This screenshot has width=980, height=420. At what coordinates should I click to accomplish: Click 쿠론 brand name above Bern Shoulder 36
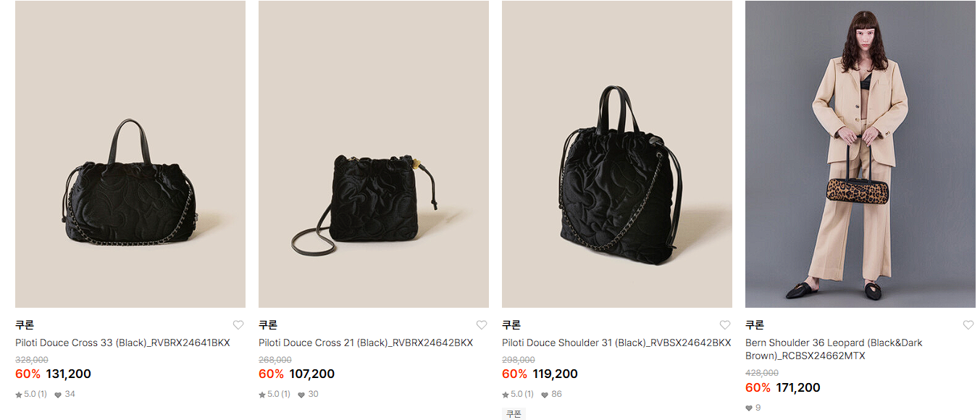coord(755,325)
